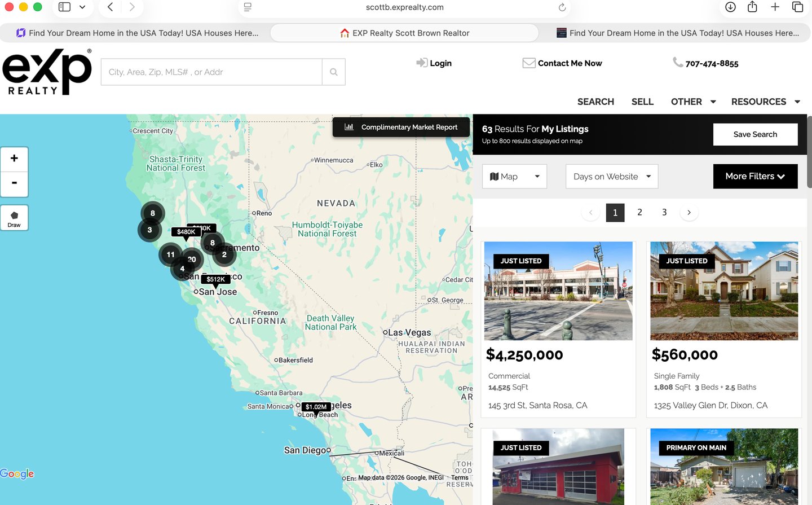Screen dimensions: 812x505
Task: Call 707-474-8855 link
Action: pos(712,64)
